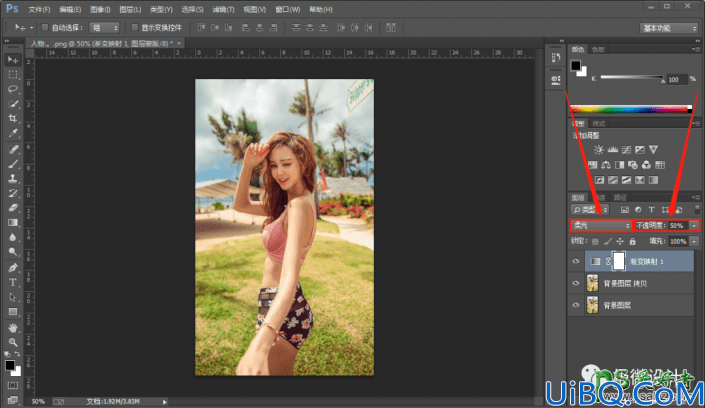Hide the 渐变映射 1 layer
This screenshot has width=705, height=408.
(576, 261)
